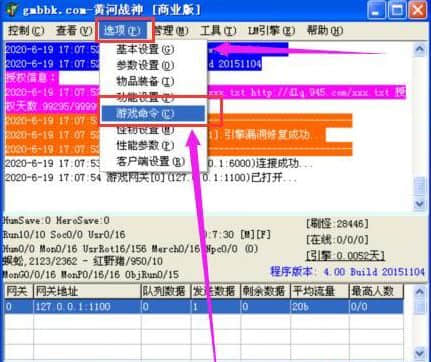Image resolution: width=431 pixels, height=362 pixels.
Task: Click the 20b average traffic cell
Action: [320, 307]
